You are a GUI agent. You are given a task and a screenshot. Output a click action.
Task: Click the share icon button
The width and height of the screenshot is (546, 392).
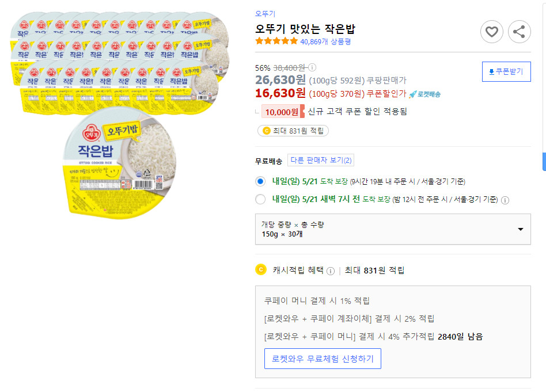click(520, 32)
